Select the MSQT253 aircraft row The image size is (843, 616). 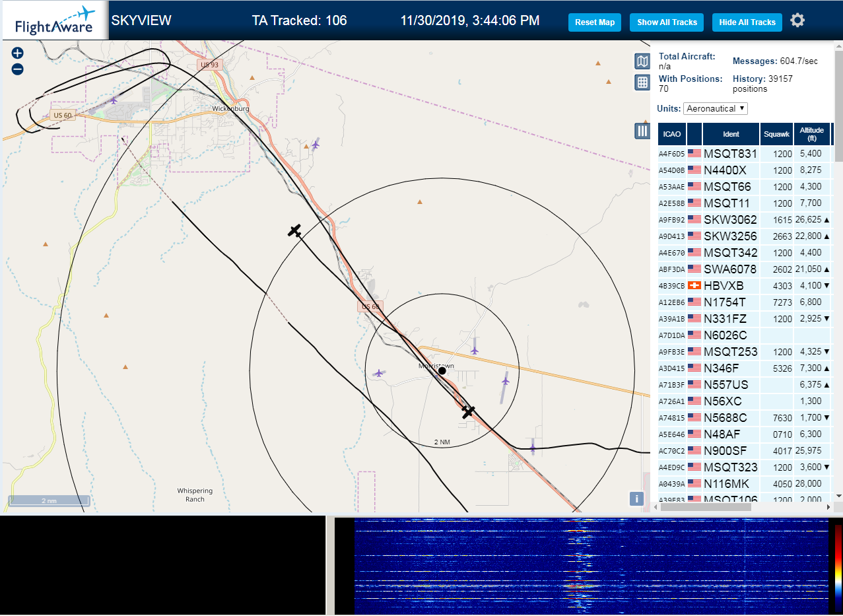pyautogui.click(x=745, y=352)
